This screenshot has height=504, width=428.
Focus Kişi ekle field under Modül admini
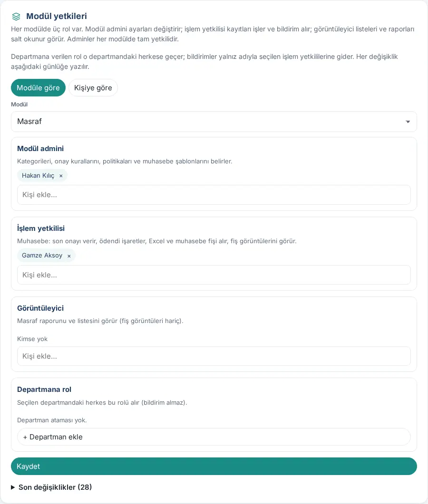point(214,195)
